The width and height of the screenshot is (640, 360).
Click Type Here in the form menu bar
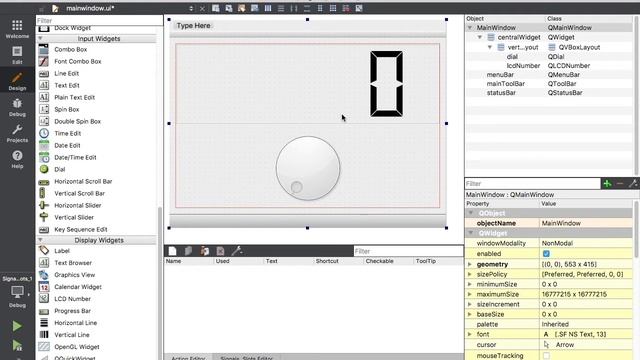(193, 25)
